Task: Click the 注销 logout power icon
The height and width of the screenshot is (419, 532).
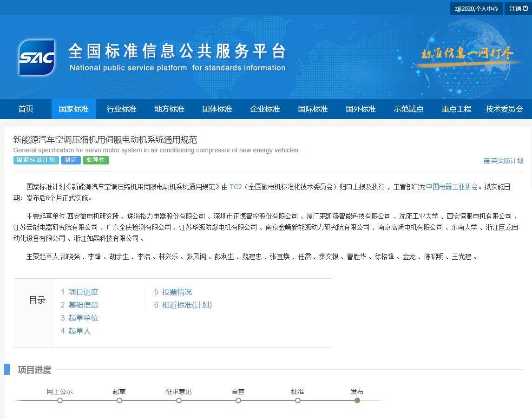Action: point(525,8)
